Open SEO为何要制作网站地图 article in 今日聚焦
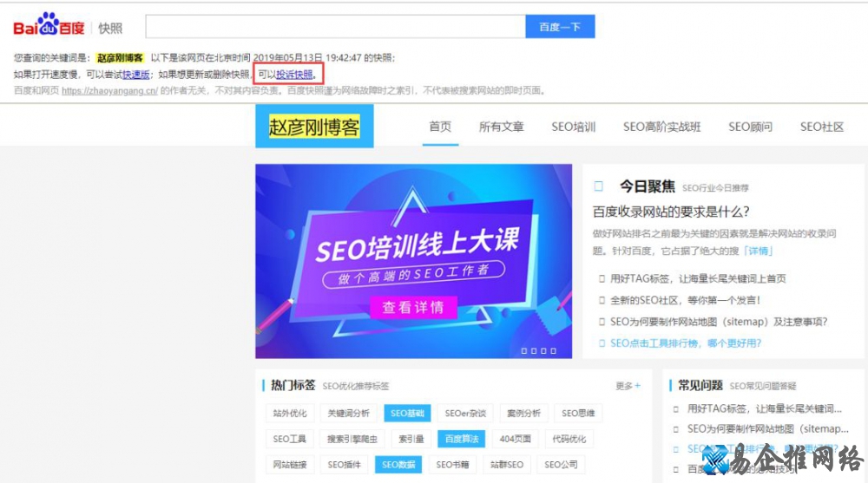 point(719,322)
